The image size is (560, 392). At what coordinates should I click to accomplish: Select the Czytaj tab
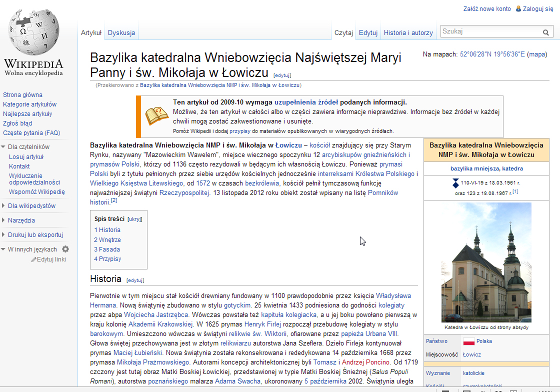coord(343,32)
